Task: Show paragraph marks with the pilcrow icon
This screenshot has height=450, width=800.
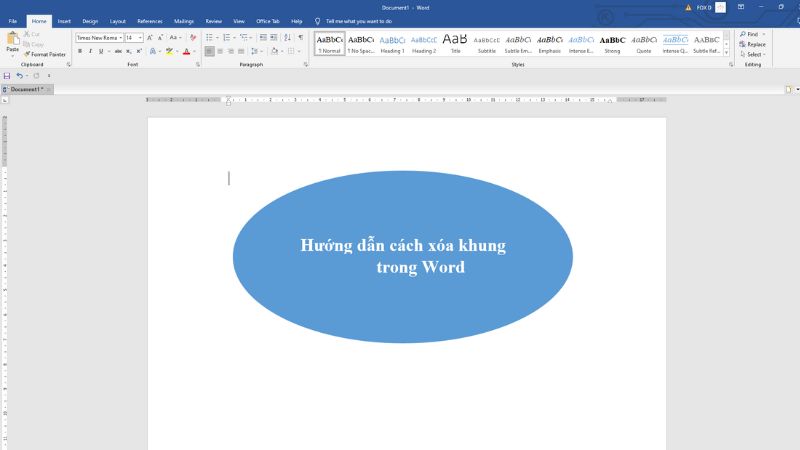Action: pos(300,37)
